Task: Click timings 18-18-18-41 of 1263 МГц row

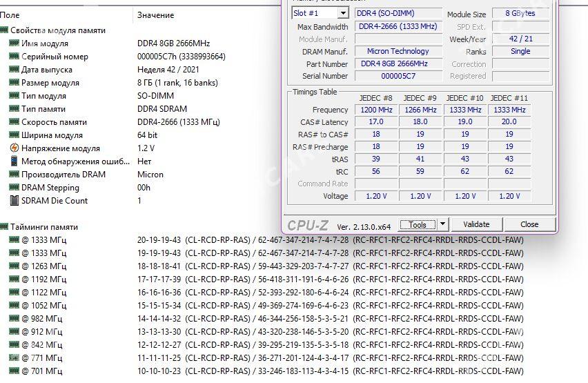Action: click(x=159, y=266)
